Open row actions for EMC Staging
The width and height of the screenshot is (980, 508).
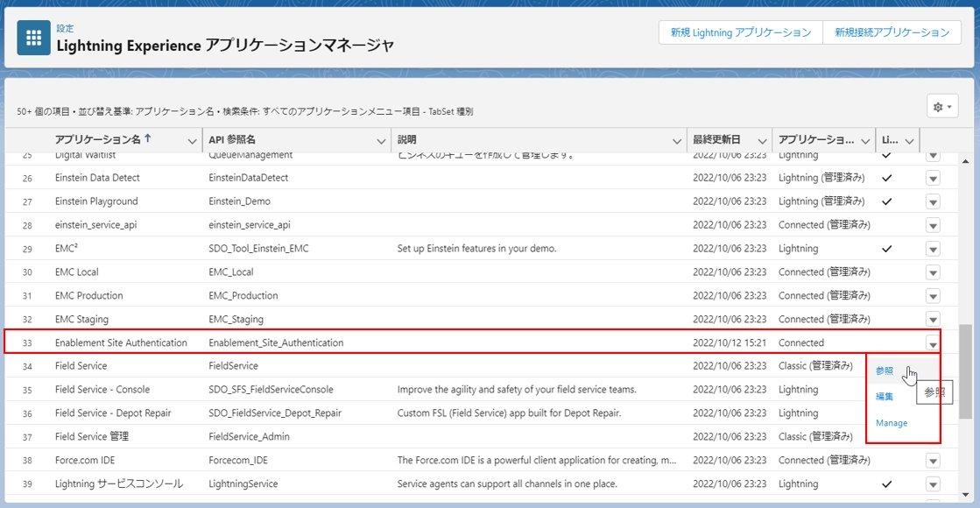(x=933, y=320)
